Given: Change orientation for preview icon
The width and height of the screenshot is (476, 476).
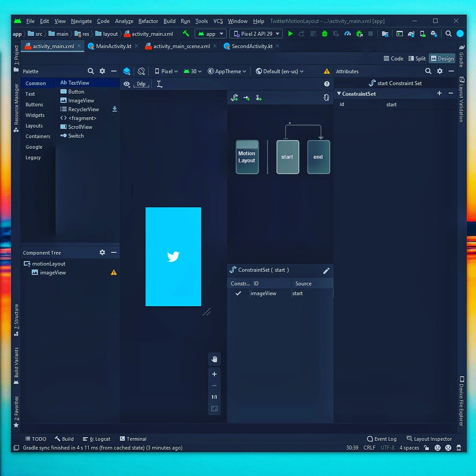Looking at the screenshot, I should pos(141,71).
